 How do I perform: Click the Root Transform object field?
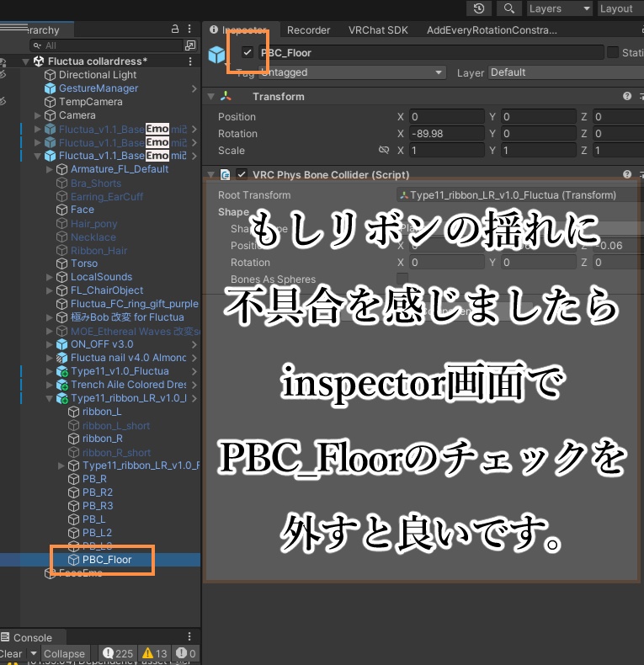(519, 195)
